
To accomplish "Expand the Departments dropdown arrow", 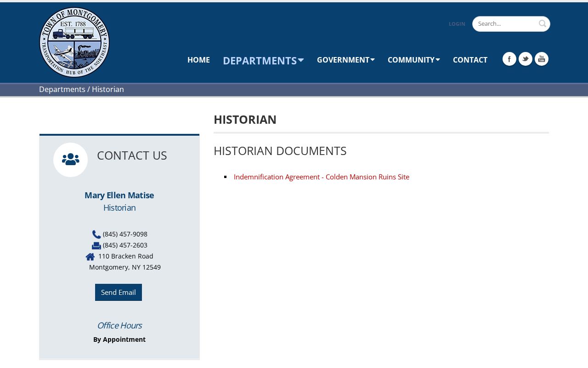I will coord(301,60).
